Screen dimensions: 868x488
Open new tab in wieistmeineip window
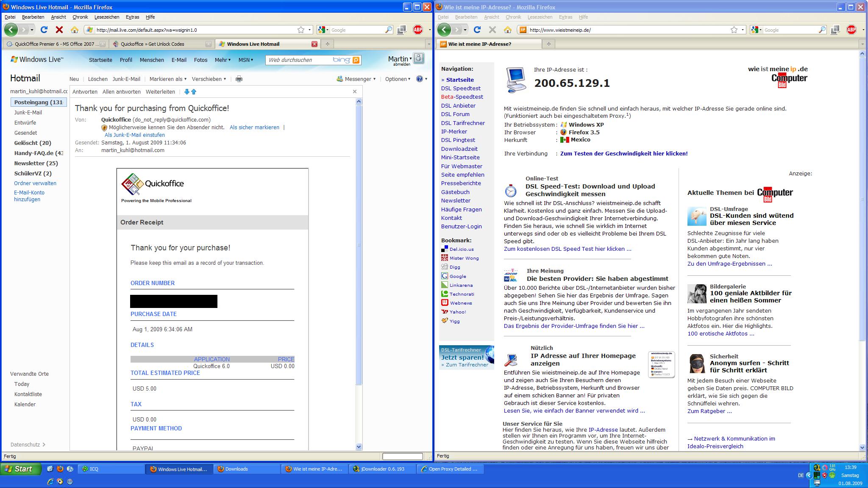[x=549, y=44]
